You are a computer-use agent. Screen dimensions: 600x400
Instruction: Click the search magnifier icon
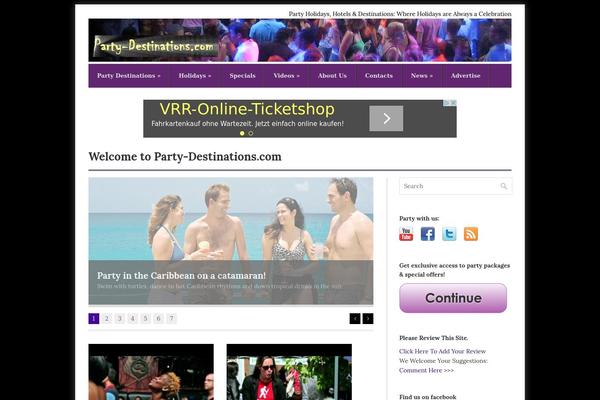click(504, 186)
